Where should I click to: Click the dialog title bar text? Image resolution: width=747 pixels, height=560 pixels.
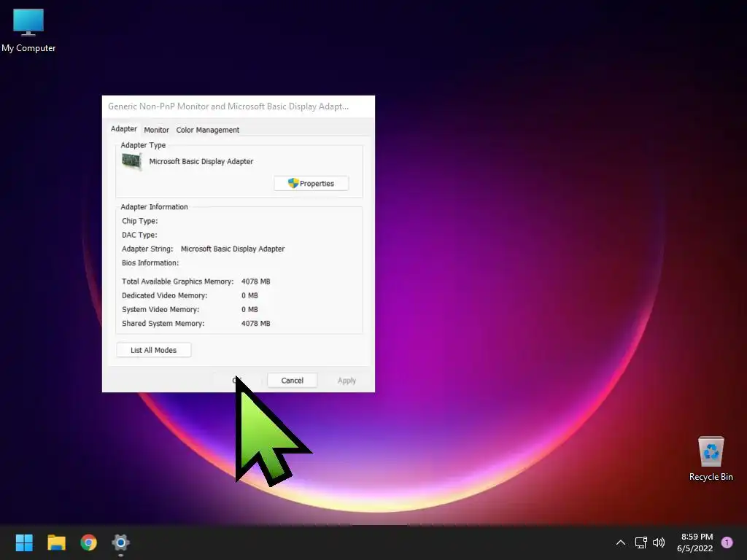tap(228, 106)
